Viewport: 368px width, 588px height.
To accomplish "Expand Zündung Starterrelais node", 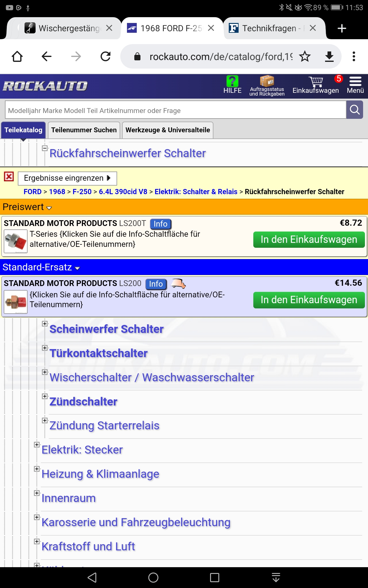I will click(x=45, y=420).
